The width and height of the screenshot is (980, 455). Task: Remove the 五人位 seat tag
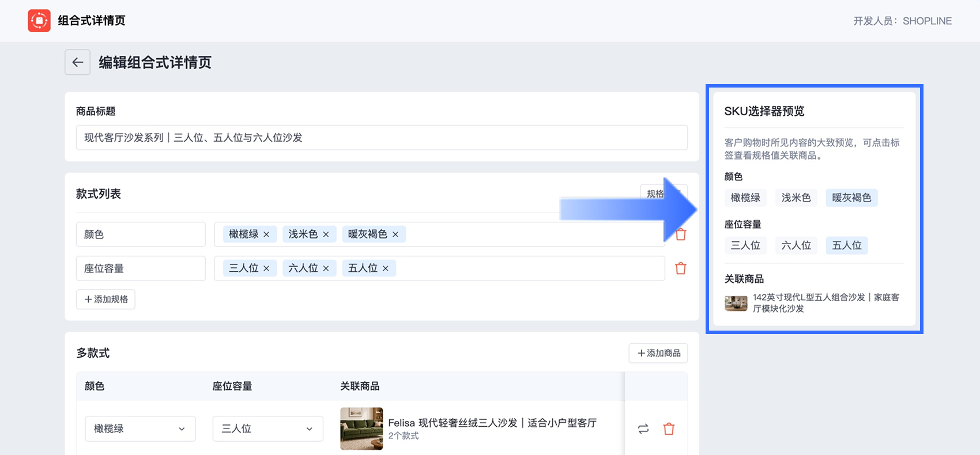(x=386, y=268)
